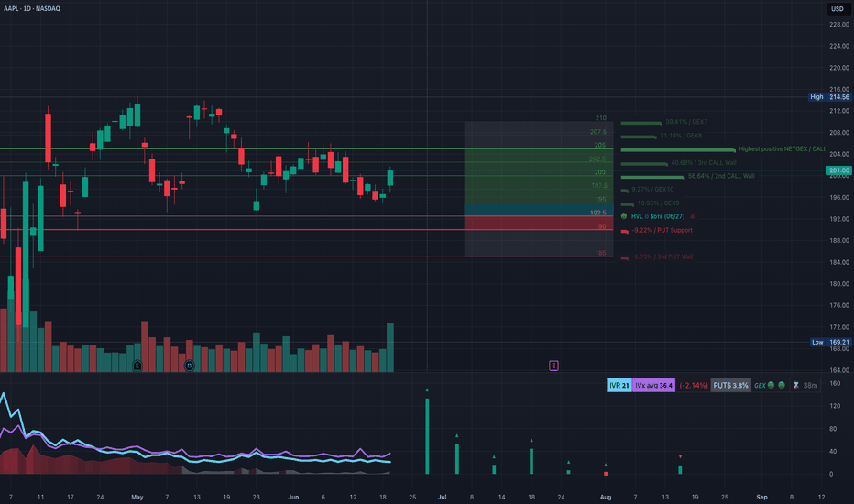Click the -5.73% / 3rd PUT Wall label
This screenshot has width=854, height=504.
[x=662, y=257]
